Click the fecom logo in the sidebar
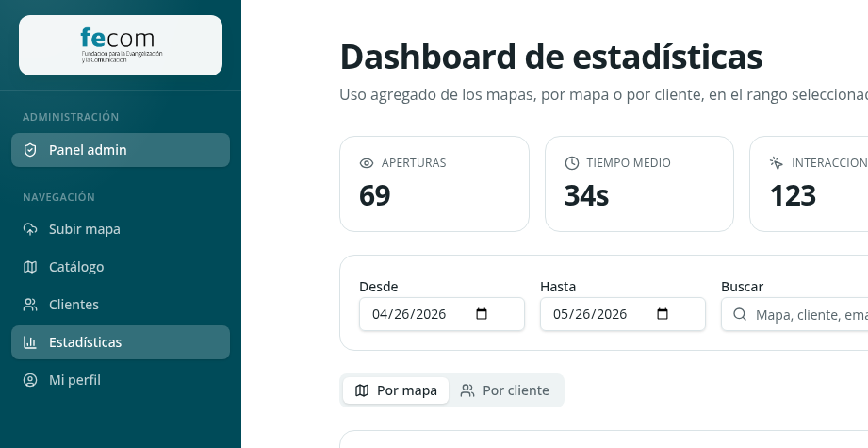Viewport: 868px width, 448px height. click(x=121, y=45)
